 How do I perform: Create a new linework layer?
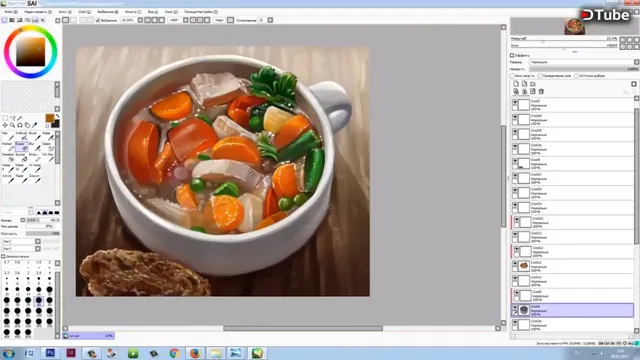click(524, 84)
